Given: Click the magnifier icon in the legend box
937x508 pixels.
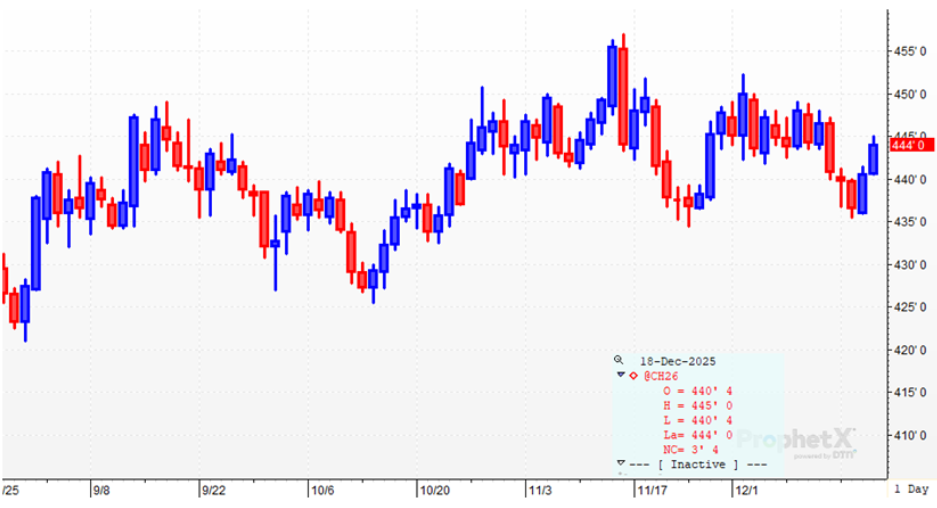Looking at the screenshot, I should 618,359.
